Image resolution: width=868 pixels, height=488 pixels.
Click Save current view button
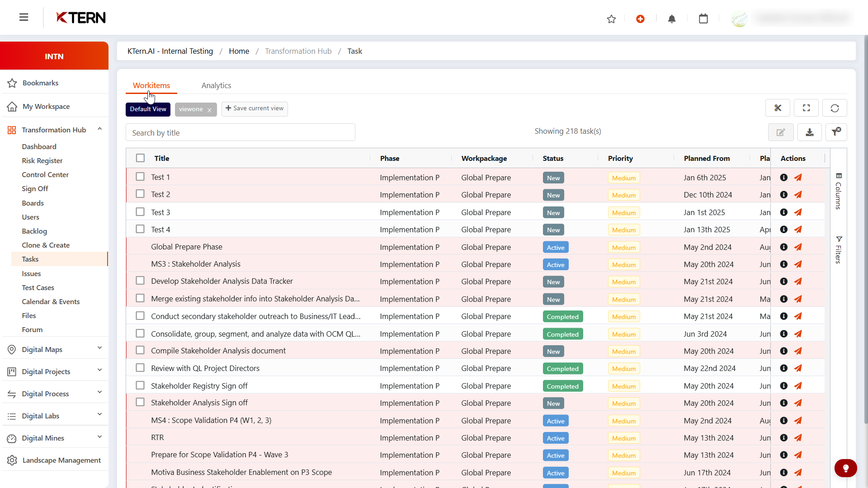tap(255, 108)
